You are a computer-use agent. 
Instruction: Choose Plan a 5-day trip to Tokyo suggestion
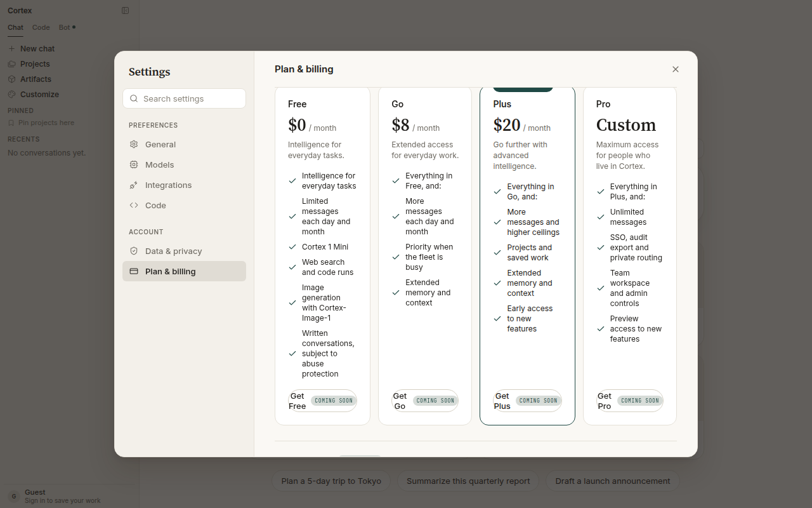pyautogui.click(x=331, y=481)
